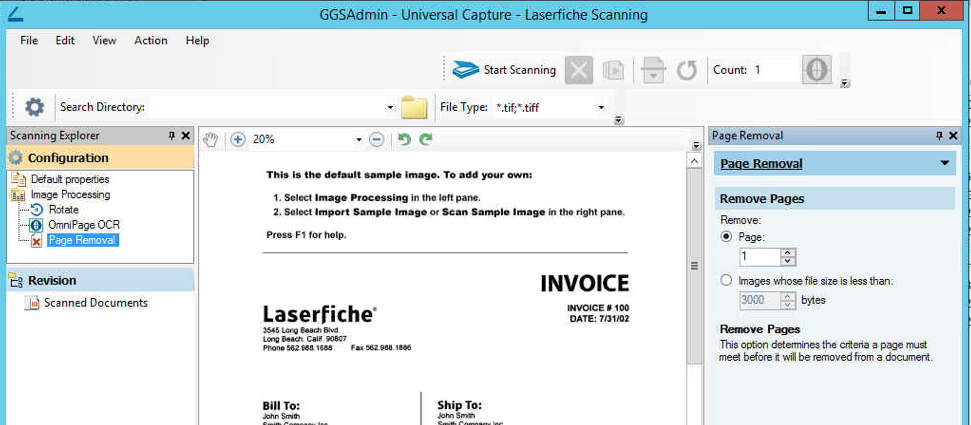Zoom in with the plus icon
The image size is (971, 425).
(238, 139)
